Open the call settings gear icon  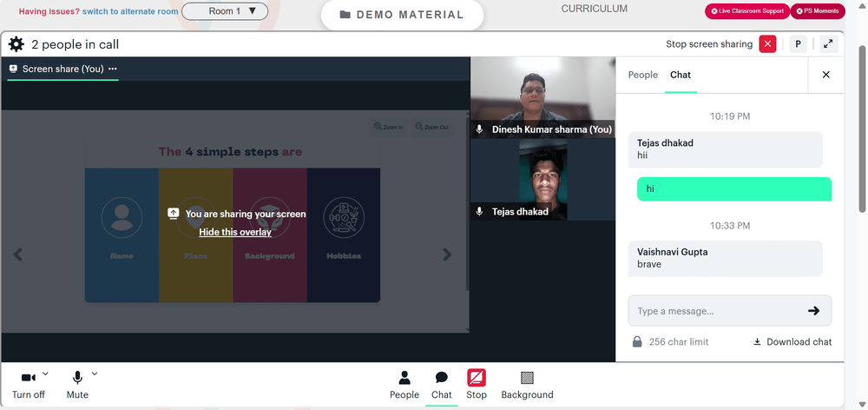(16, 44)
